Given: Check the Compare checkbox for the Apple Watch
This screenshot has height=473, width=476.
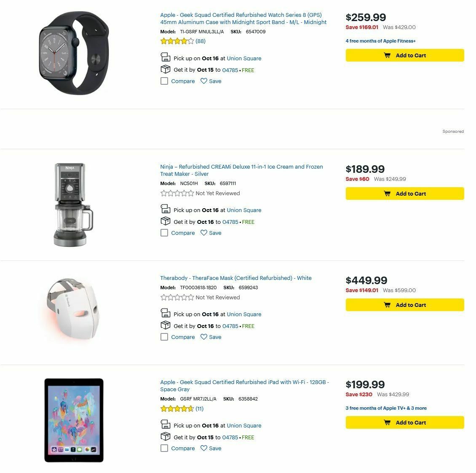Looking at the screenshot, I should click(164, 81).
